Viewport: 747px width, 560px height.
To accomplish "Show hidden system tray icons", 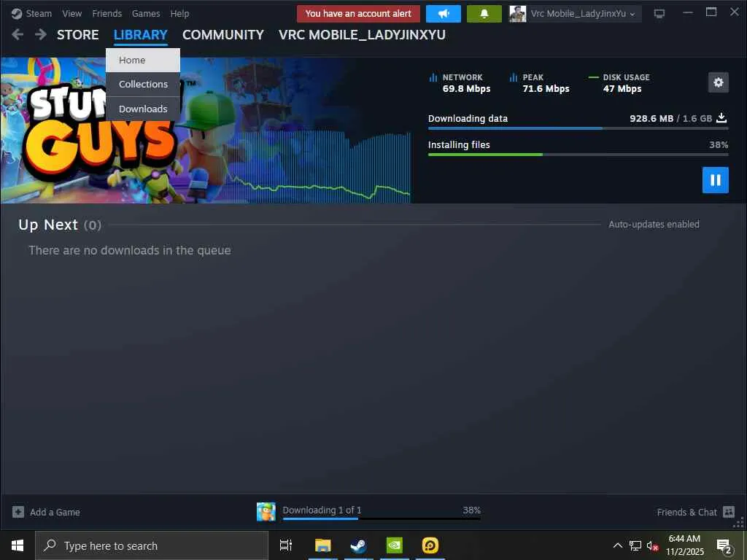I will tap(617, 545).
